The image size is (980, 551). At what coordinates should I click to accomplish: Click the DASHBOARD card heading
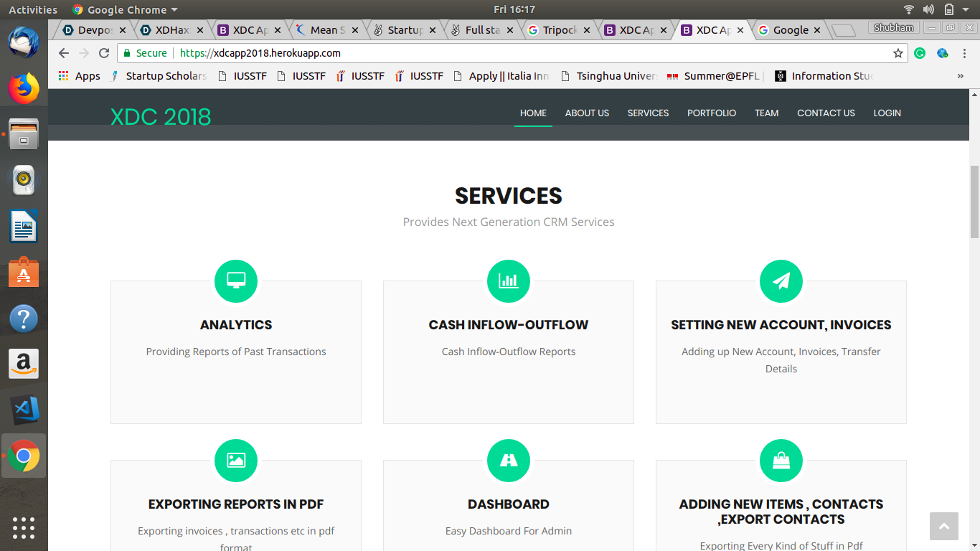pos(509,504)
